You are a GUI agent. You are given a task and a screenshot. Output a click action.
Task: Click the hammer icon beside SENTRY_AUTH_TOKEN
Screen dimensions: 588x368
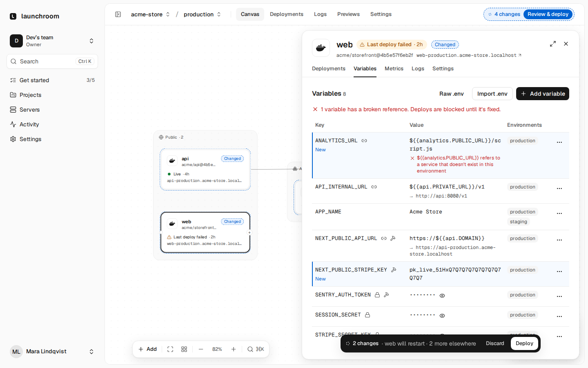(386, 295)
